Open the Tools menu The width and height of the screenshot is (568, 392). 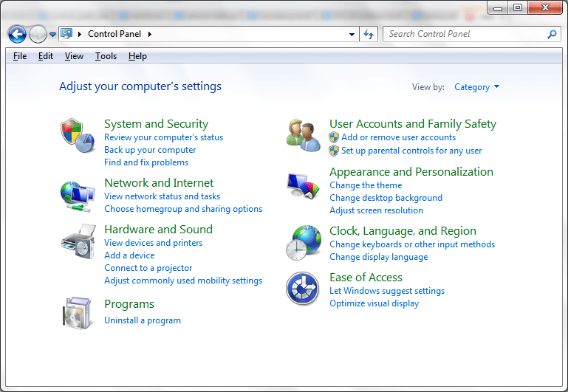[x=106, y=56]
